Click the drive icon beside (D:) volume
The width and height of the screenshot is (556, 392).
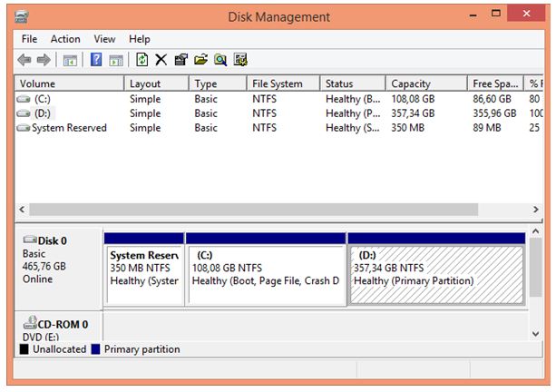24,113
